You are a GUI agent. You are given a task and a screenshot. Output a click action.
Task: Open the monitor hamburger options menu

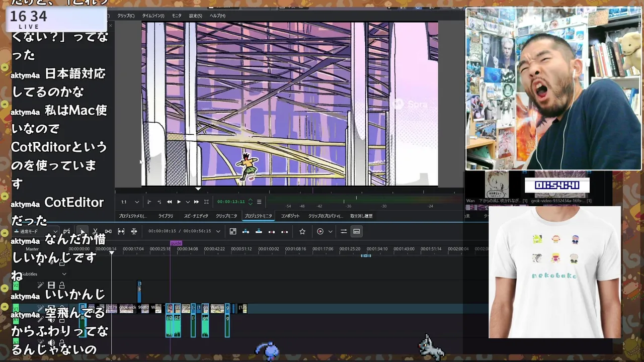pyautogui.click(x=259, y=202)
